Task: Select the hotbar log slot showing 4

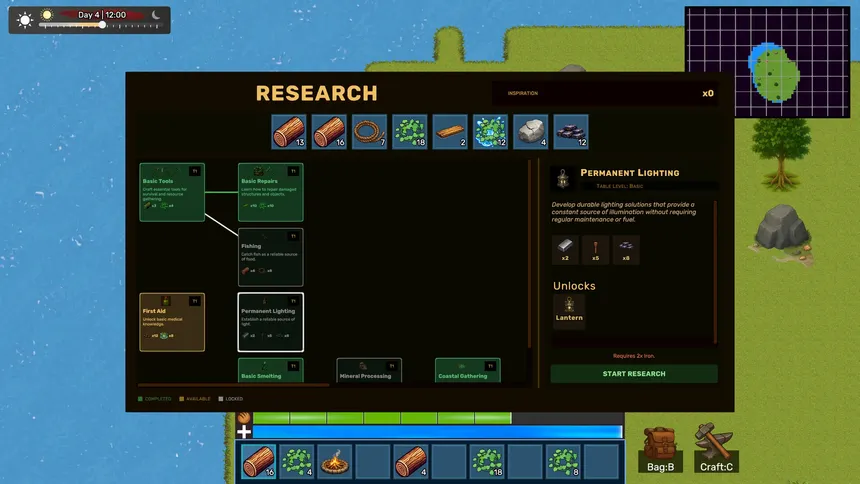Action: pyautogui.click(x=411, y=461)
